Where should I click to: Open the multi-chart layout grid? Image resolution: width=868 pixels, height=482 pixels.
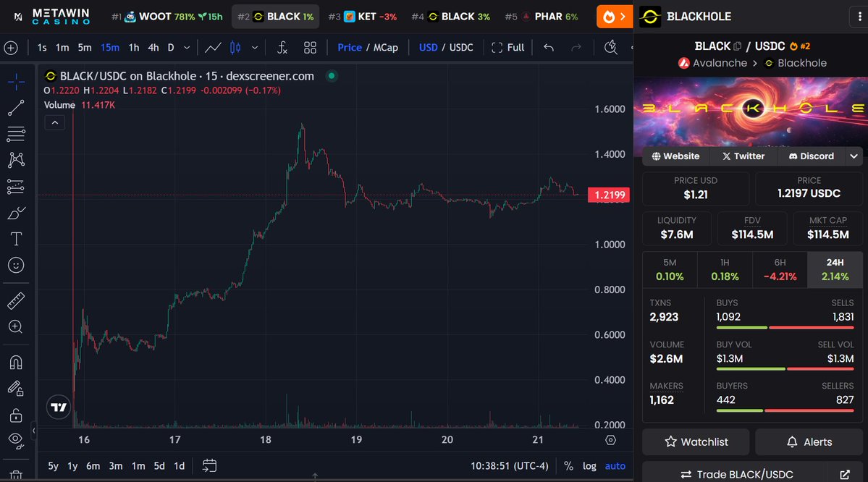(310, 48)
